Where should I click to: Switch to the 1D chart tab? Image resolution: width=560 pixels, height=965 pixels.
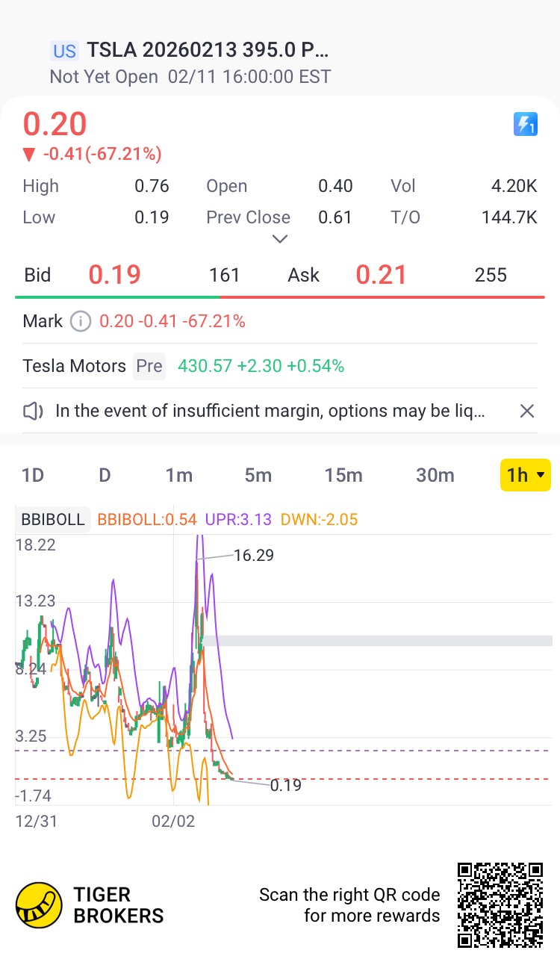coord(33,475)
